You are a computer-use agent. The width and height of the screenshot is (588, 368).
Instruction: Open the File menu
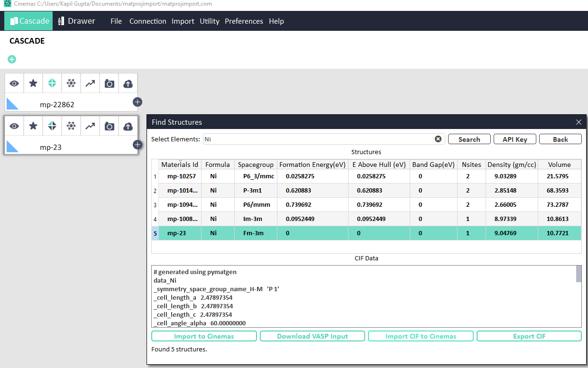116,21
